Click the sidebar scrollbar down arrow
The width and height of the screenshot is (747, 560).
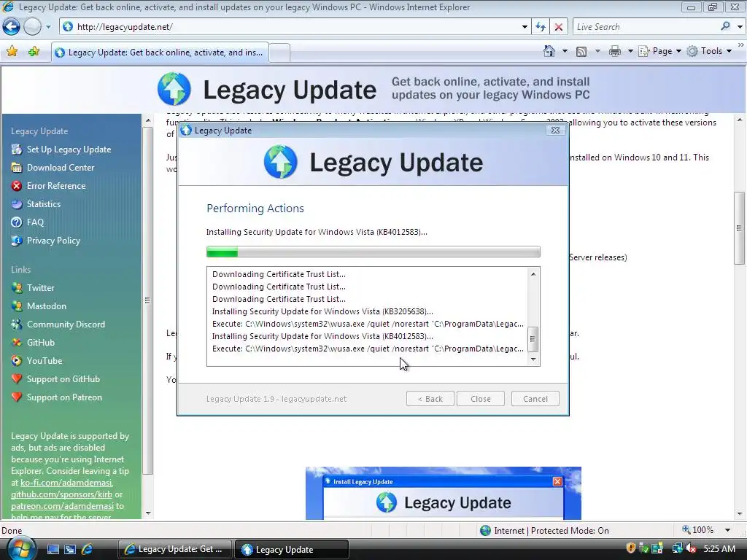pyautogui.click(x=148, y=513)
